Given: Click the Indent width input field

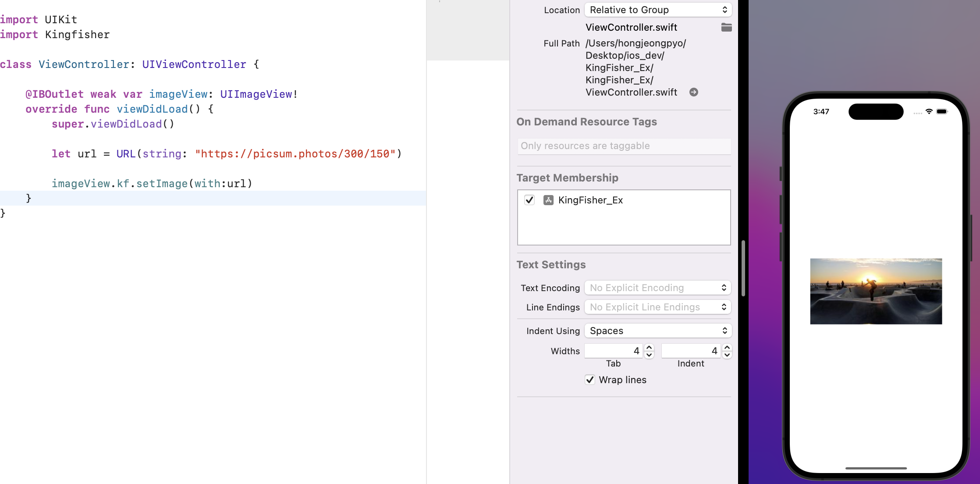Looking at the screenshot, I should pos(690,351).
